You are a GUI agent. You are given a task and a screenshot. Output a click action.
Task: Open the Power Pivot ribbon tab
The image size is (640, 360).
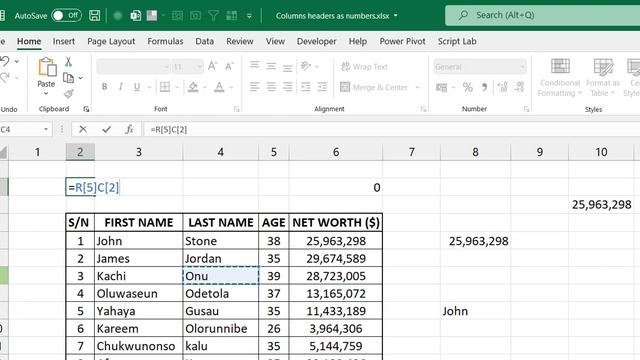(x=402, y=41)
